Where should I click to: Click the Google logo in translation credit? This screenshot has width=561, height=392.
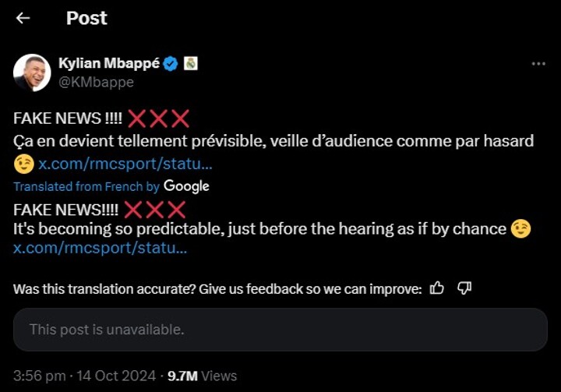click(186, 186)
